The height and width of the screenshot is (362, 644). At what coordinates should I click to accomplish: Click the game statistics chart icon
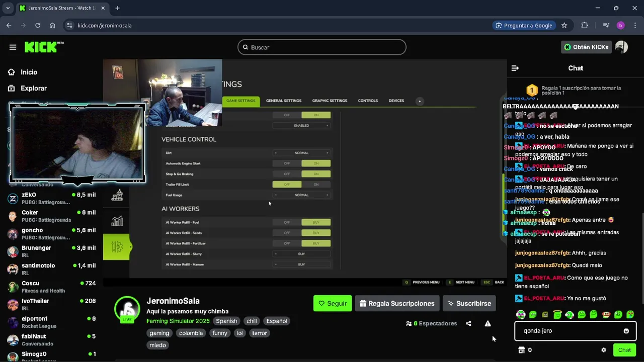point(117,221)
